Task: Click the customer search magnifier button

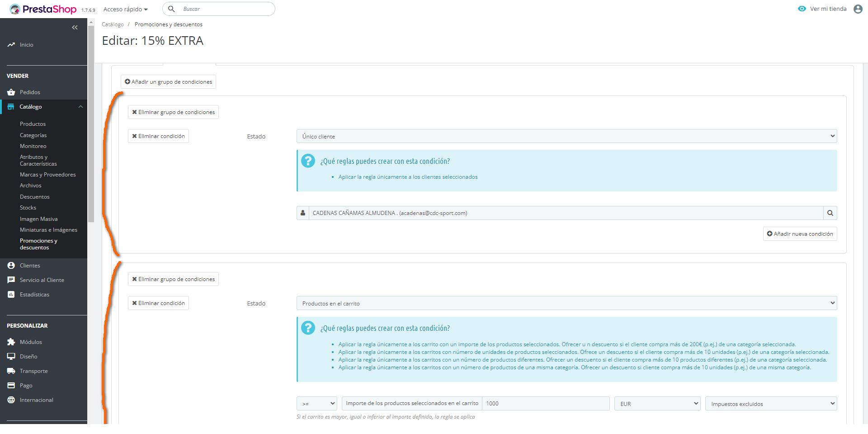Action: pos(830,213)
